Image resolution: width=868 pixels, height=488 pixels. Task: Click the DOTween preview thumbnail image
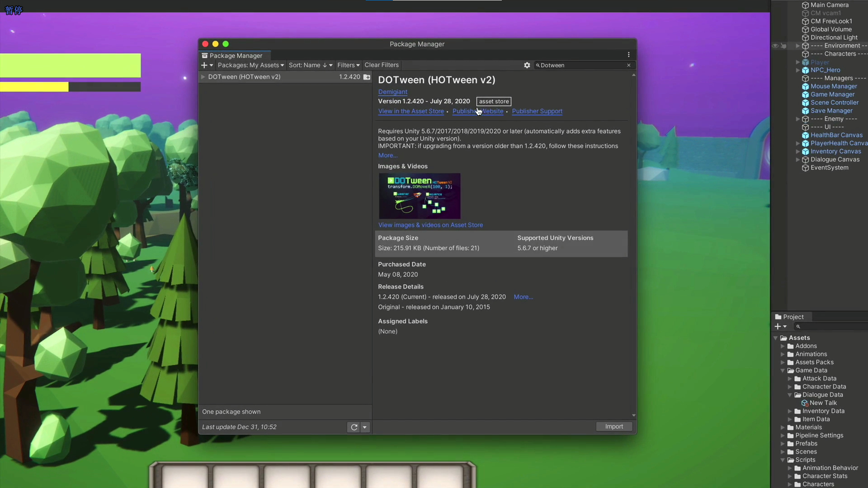(x=419, y=196)
